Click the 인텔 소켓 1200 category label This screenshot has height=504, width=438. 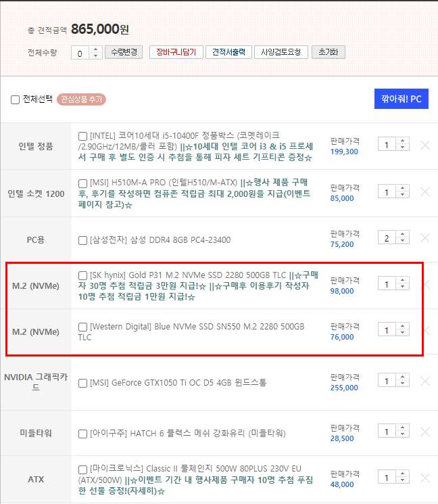[x=36, y=194]
